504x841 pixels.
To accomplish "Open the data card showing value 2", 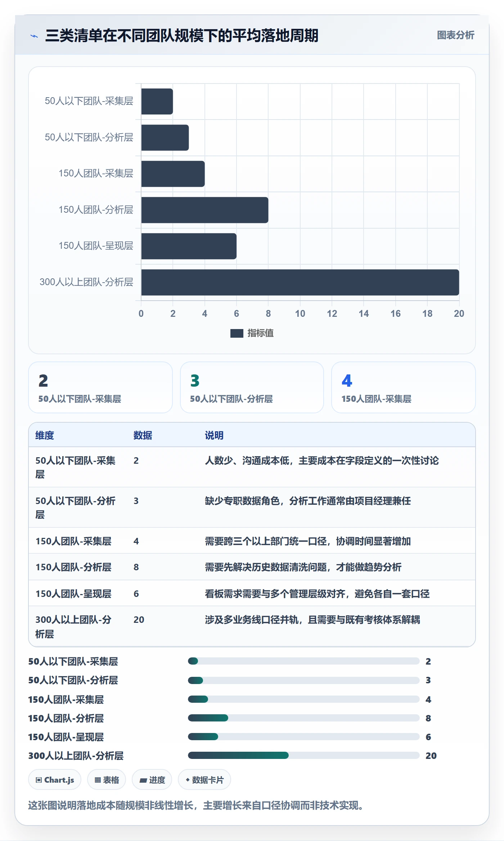I will [100, 387].
